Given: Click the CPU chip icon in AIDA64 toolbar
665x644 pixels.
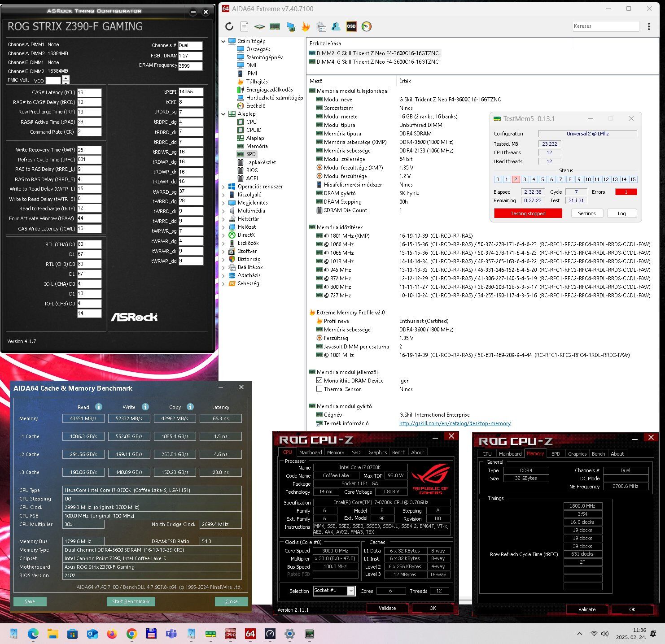Looking at the screenshot, I should (260, 26).
